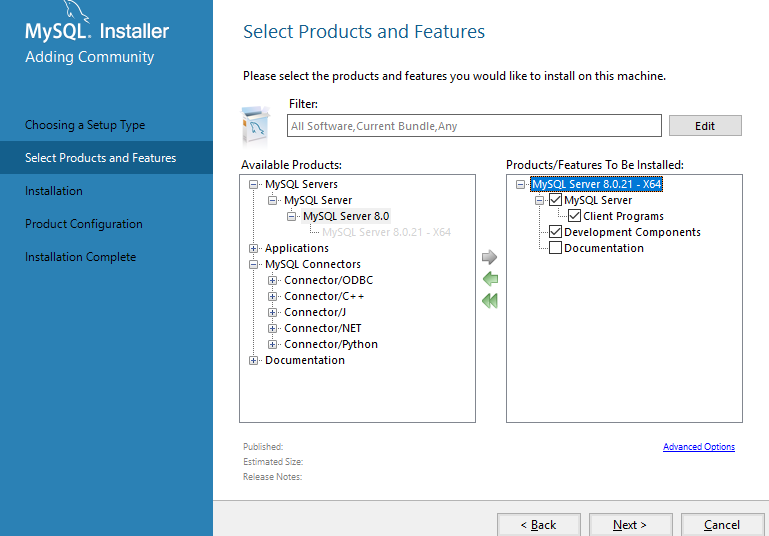Image resolution: width=769 pixels, height=536 pixels.
Task: Collapse the MySQL Server 8.0 node
Action: [x=291, y=216]
